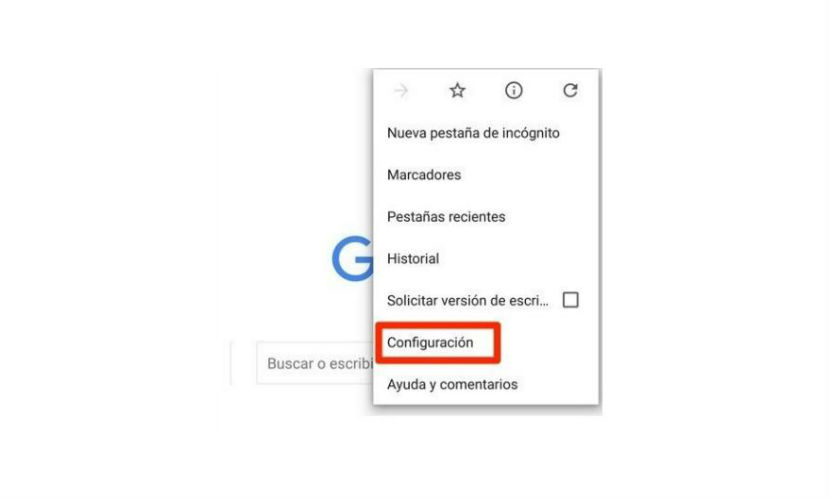Open page info via circled i icon
Viewport: 830px width, 500px height.
click(513, 90)
